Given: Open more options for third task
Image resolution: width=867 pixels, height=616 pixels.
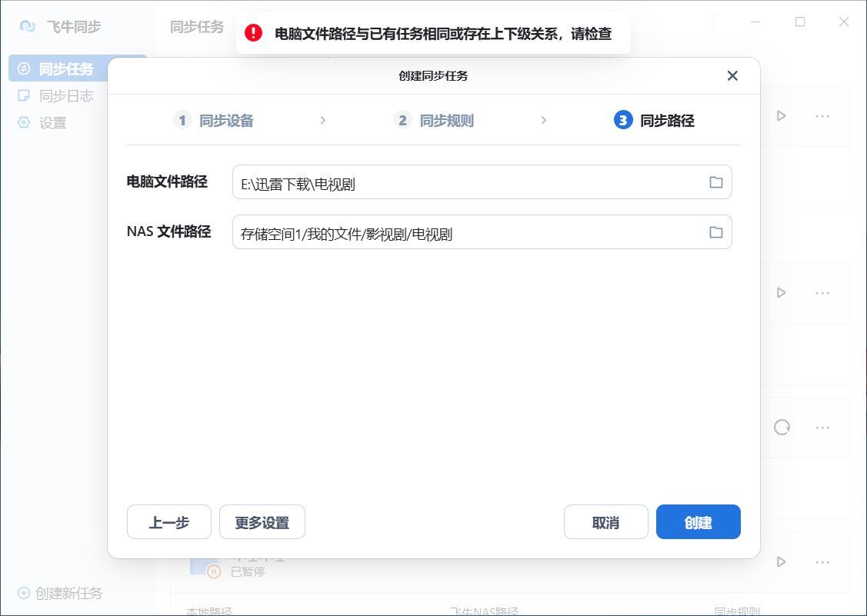Looking at the screenshot, I should tap(822, 428).
